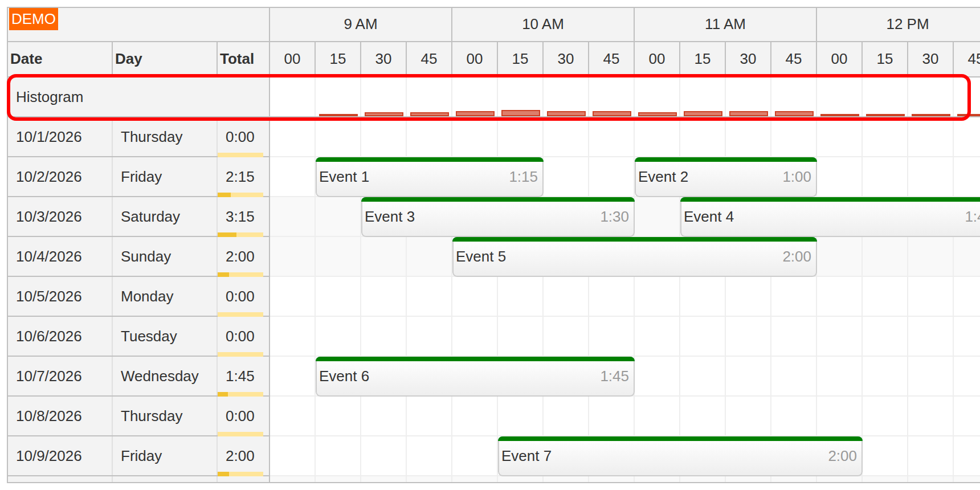Select the Event 1 bar

(x=429, y=177)
